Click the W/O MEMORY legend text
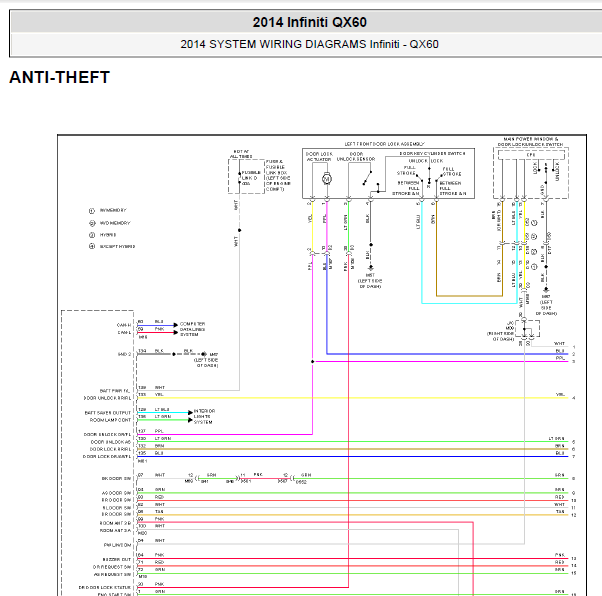This screenshot has width=602, height=596. click(115, 223)
